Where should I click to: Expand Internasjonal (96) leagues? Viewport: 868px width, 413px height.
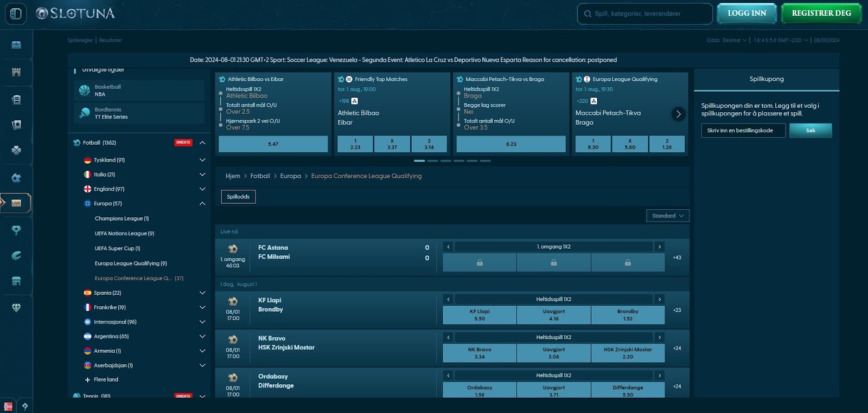pos(202,322)
